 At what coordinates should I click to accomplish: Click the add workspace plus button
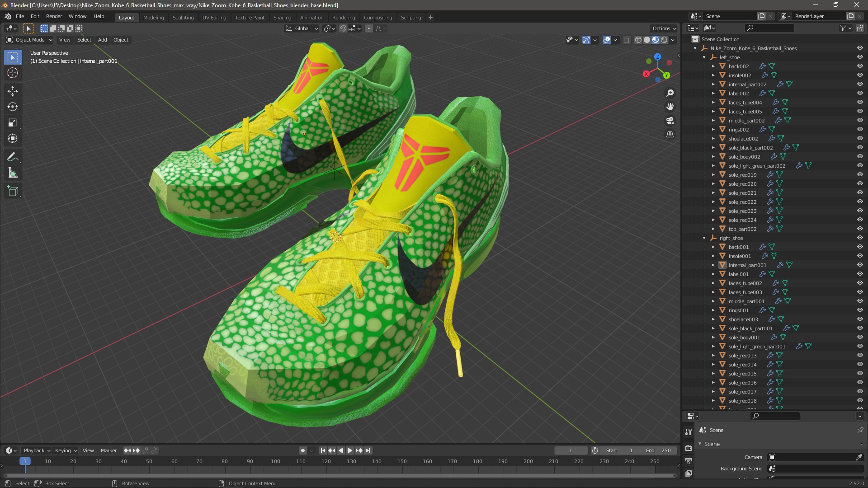[430, 18]
